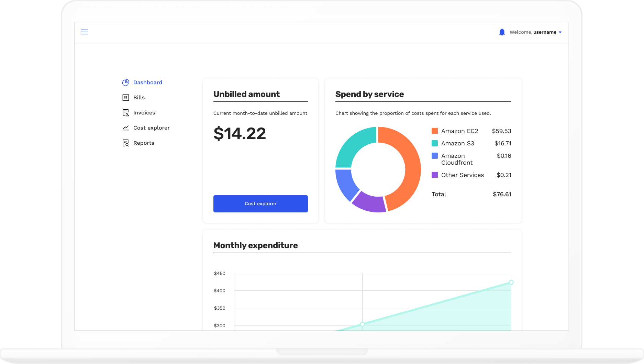Click the notification bell icon

[502, 32]
